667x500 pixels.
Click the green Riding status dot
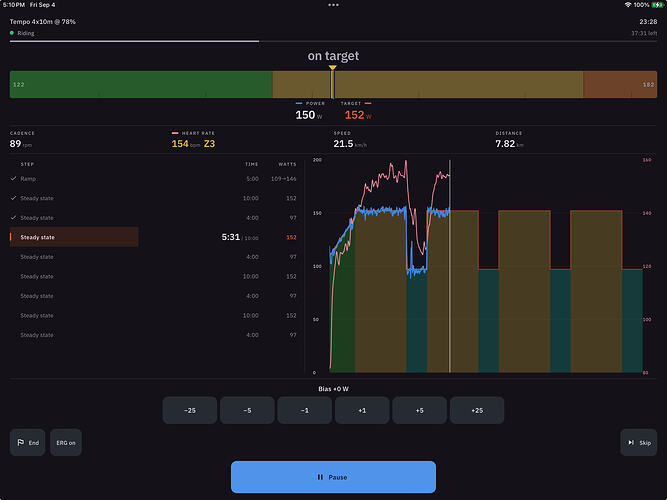[x=12, y=33]
